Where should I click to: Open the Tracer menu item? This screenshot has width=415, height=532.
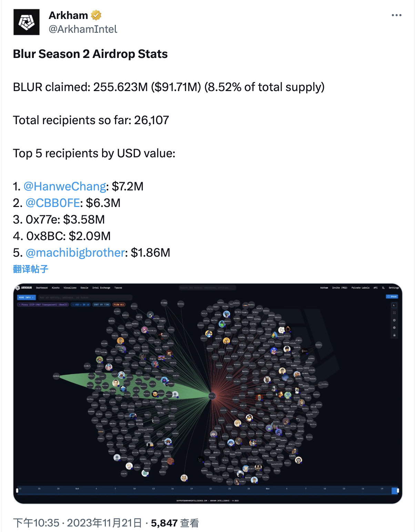coord(119,288)
